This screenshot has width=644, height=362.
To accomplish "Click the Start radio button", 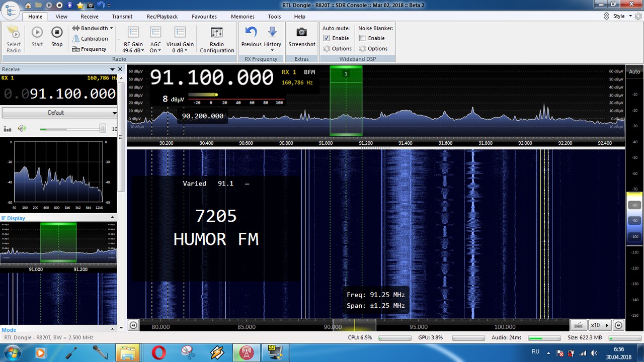I will pyautogui.click(x=37, y=37).
